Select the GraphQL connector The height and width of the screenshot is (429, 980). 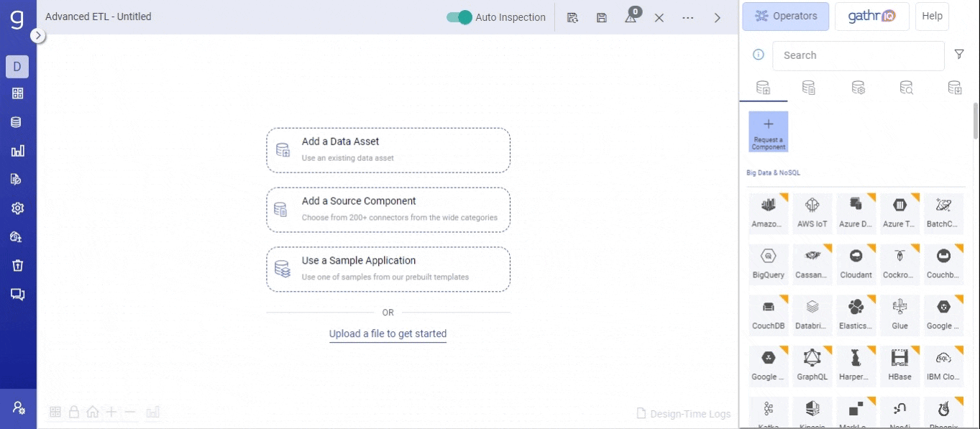812,365
